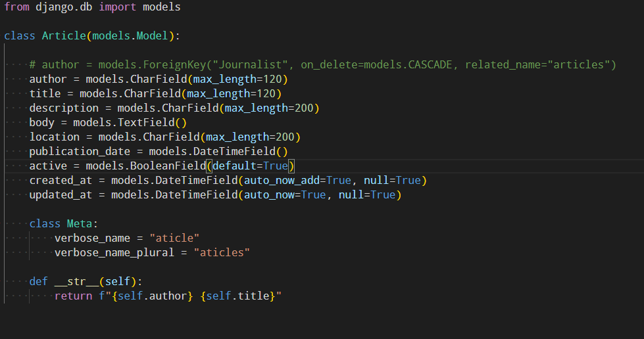Click the Article class name

click(x=64, y=35)
